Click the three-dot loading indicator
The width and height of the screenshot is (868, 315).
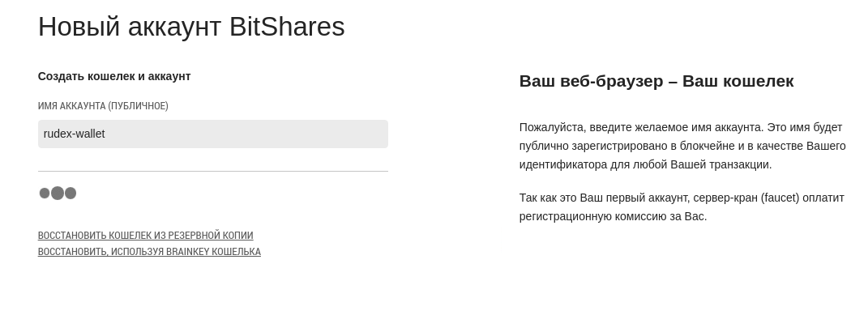pyautogui.click(x=58, y=193)
